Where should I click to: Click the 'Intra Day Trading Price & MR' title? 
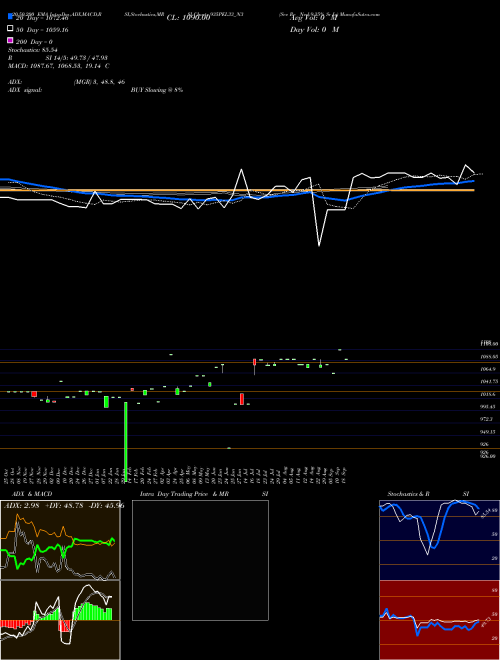pos(184,494)
